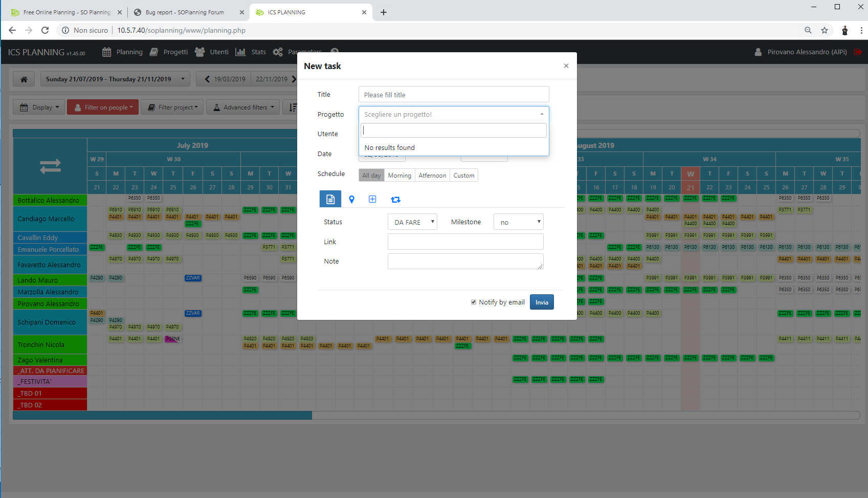Open the general info document tab icon

tap(330, 199)
